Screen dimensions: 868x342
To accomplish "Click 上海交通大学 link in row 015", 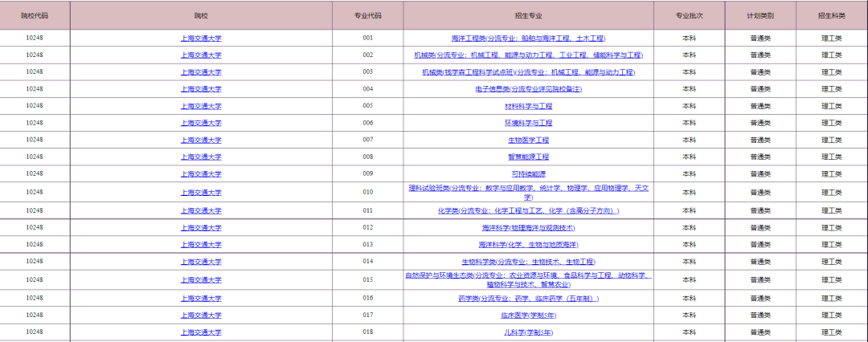I will click(x=201, y=280).
